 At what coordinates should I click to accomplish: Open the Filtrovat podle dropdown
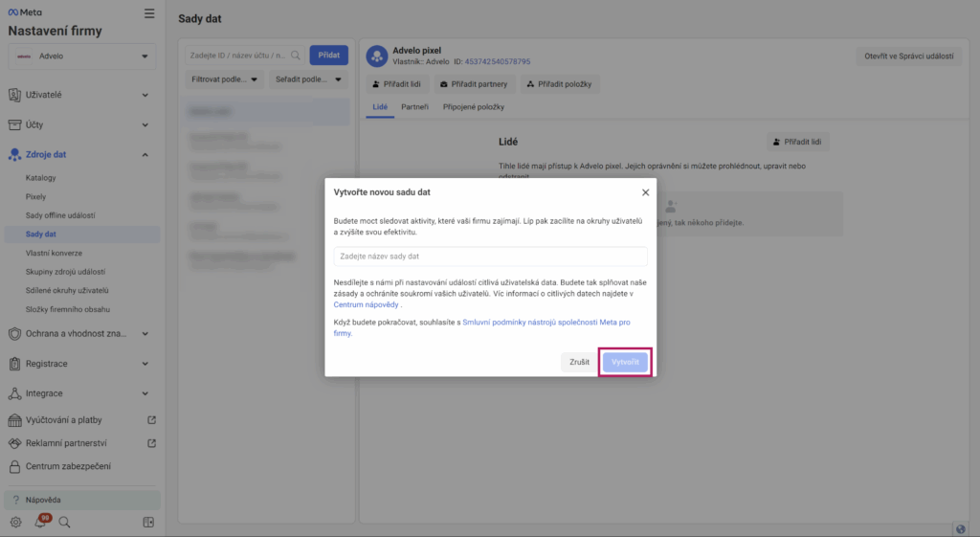click(x=223, y=80)
